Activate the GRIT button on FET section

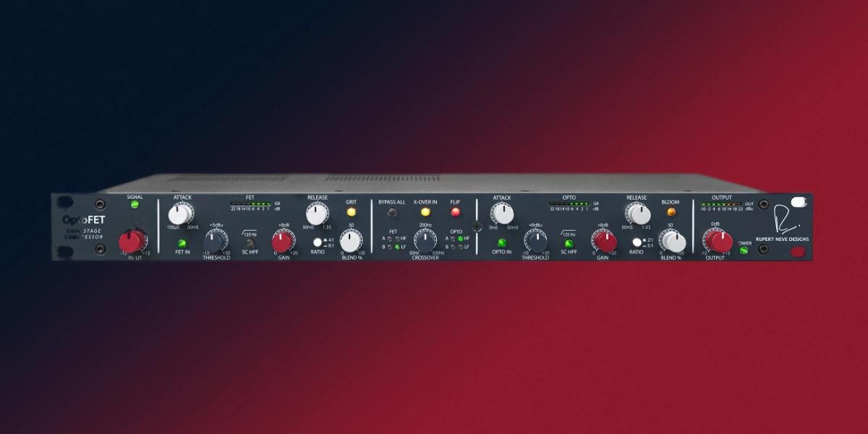(352, 213)
